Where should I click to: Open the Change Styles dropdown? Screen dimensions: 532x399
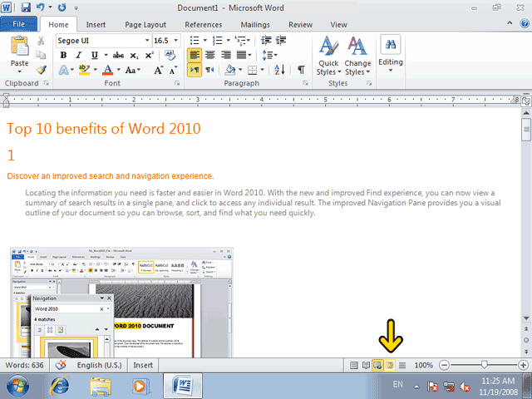[x=357, y=56]
